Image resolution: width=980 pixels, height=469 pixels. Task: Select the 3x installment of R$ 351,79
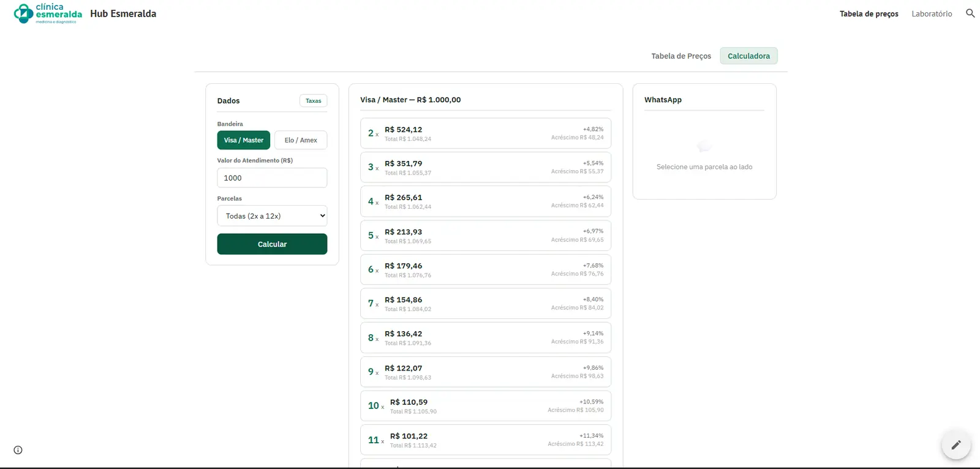[486, 167]
